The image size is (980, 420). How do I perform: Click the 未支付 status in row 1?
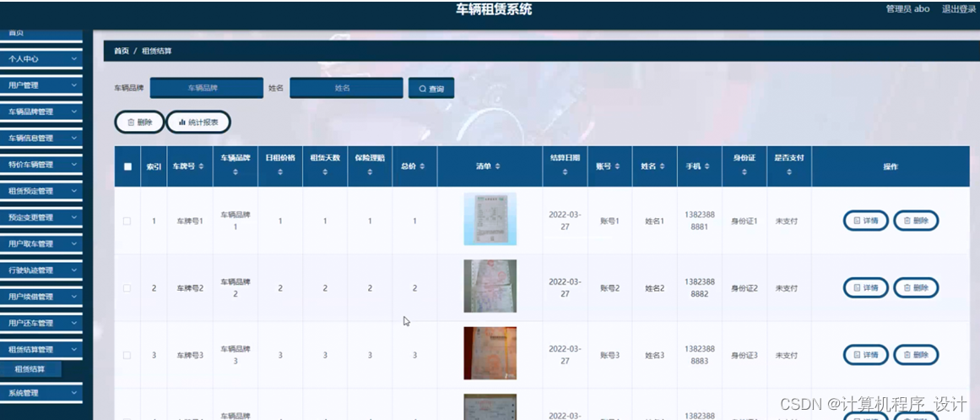pyautogui.click(x=786, y=221)
